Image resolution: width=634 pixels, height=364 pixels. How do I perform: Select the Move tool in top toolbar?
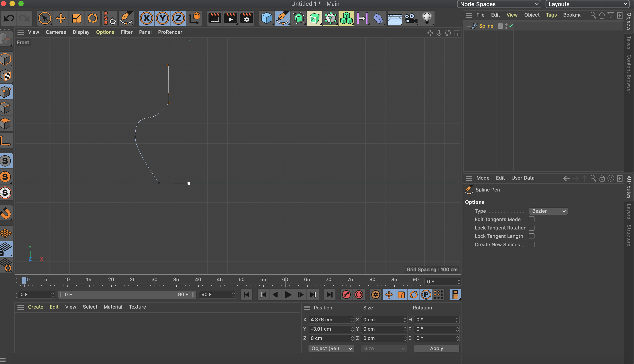61,18
